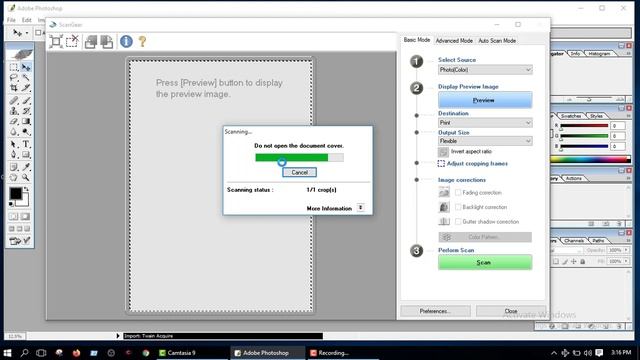640x360 pixels.
Task: Select the Clone Stamp tool
Action: (x=14, y=111)
